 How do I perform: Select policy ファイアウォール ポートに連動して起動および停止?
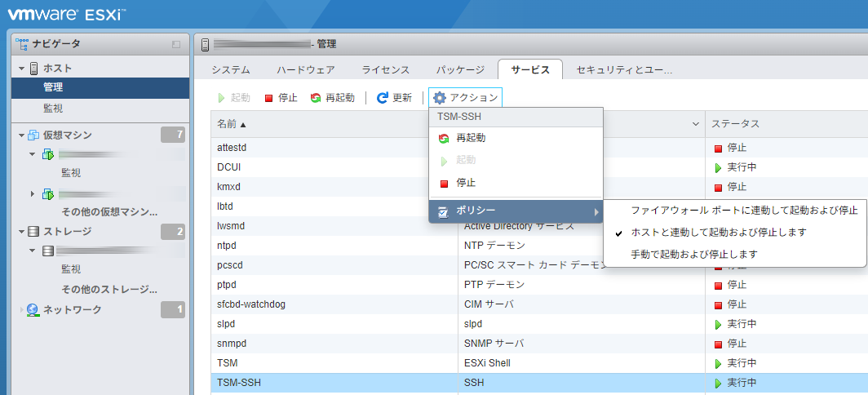point(735,211)
